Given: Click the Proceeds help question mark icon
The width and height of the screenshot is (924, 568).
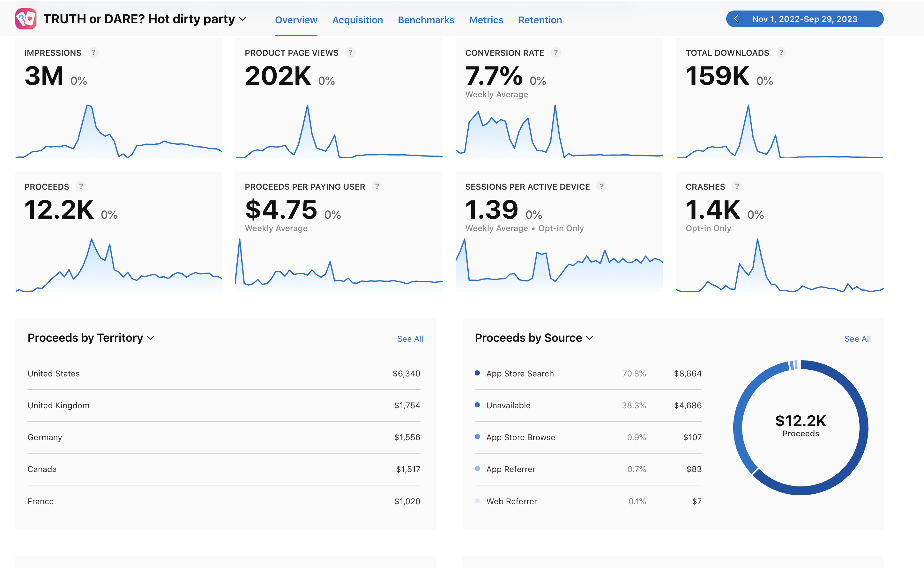Looking at the screenshot, I should coord(81,186).
